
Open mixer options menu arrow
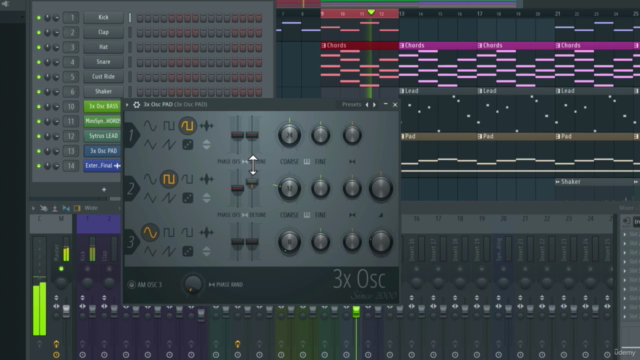pyautogui.click(x=33, y=208)
